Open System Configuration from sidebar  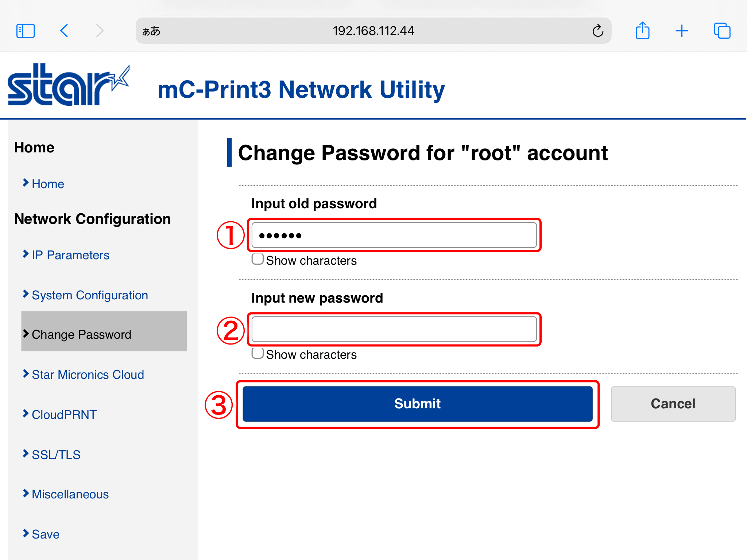tap(90, 295)
